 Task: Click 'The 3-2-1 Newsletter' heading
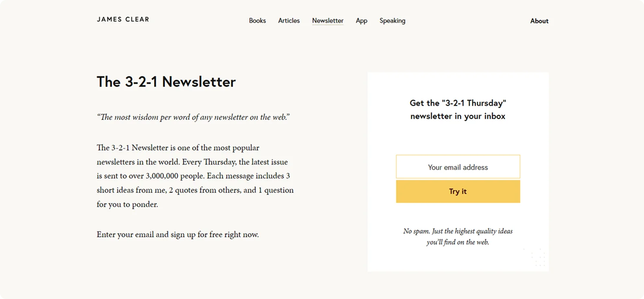click(x=166, y=82)
